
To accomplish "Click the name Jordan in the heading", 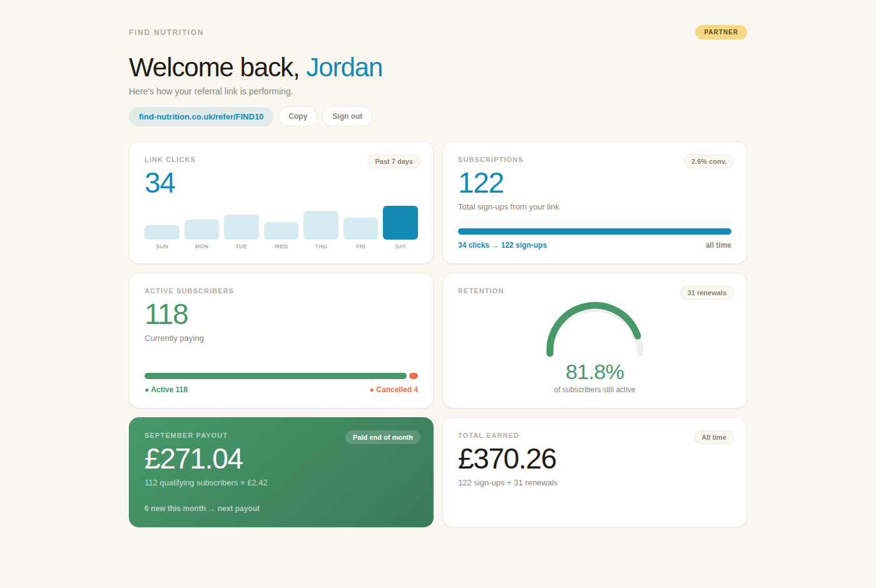I will [x=344, y=68].
